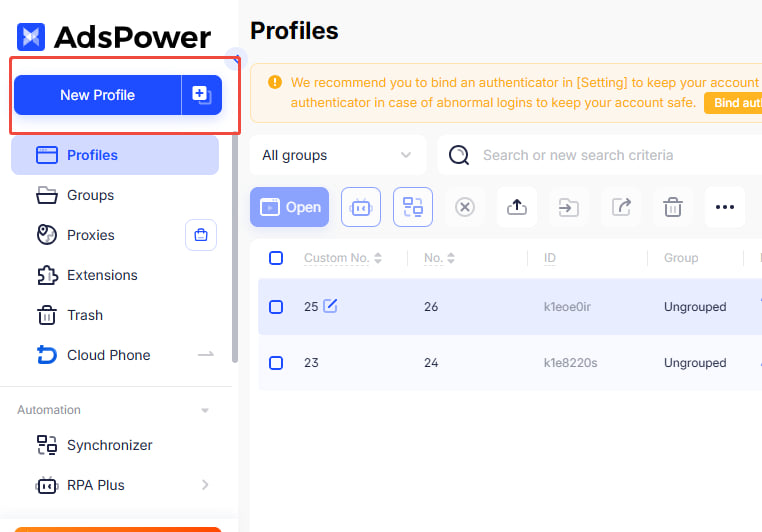Image resolution: width=762 pixels, height=532 pixels.
Task: Click number 24 in second row
Action: pyautogui.click(x=431, y=363)
